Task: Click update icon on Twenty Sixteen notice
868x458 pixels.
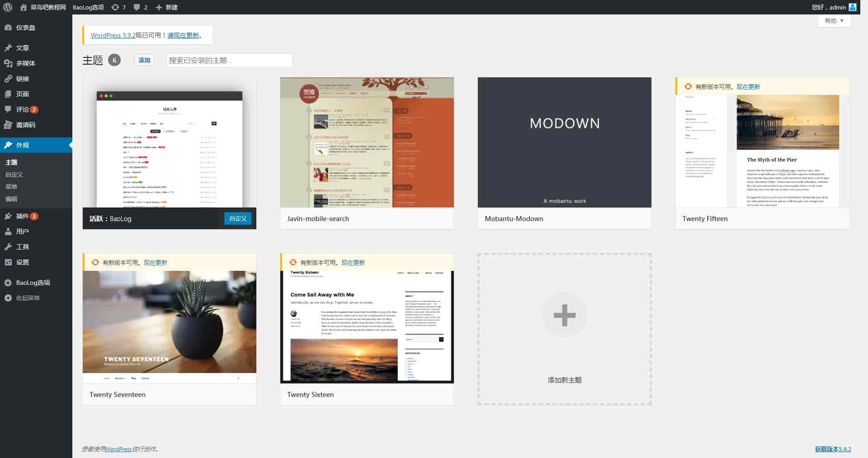Action: (293, 262)
